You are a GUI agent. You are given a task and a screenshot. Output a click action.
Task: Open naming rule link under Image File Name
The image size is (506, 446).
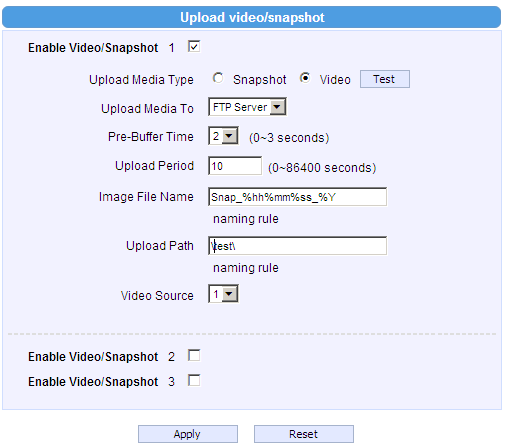(x=246, y=219)
